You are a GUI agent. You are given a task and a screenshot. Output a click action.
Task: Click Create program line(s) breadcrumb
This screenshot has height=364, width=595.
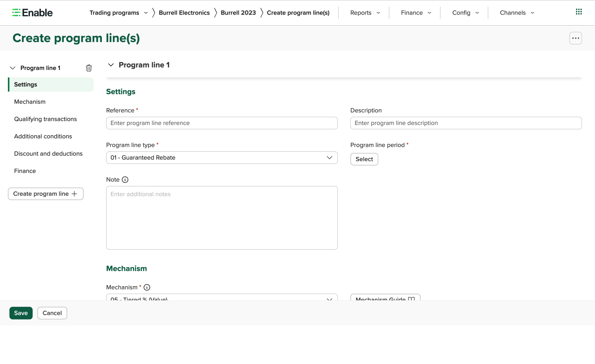(298, 13)
